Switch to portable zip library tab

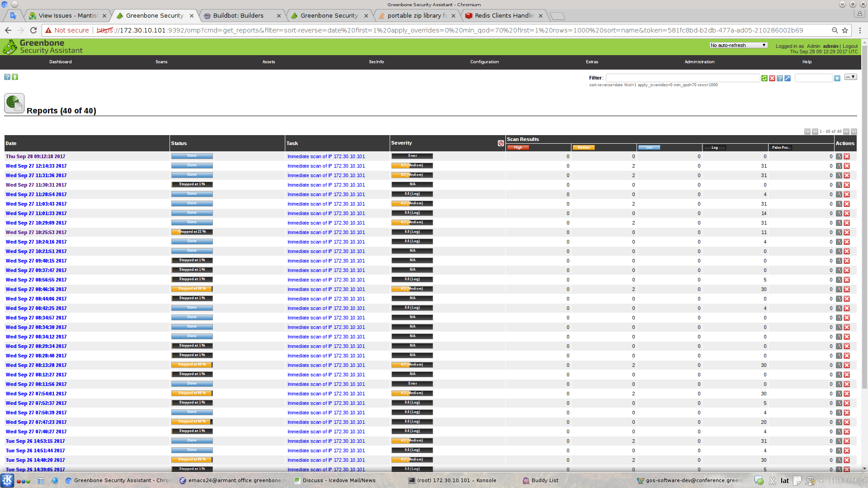(417, 15)
